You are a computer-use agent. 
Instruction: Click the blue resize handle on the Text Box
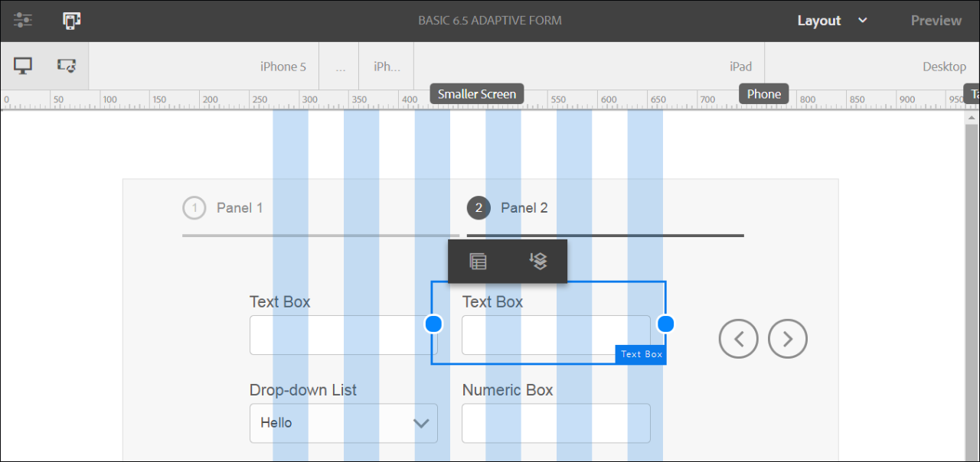click(x=665, y=324)
